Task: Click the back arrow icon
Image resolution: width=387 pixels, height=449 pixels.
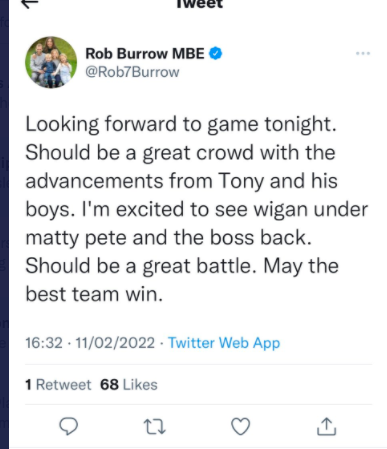Action: 30,3
